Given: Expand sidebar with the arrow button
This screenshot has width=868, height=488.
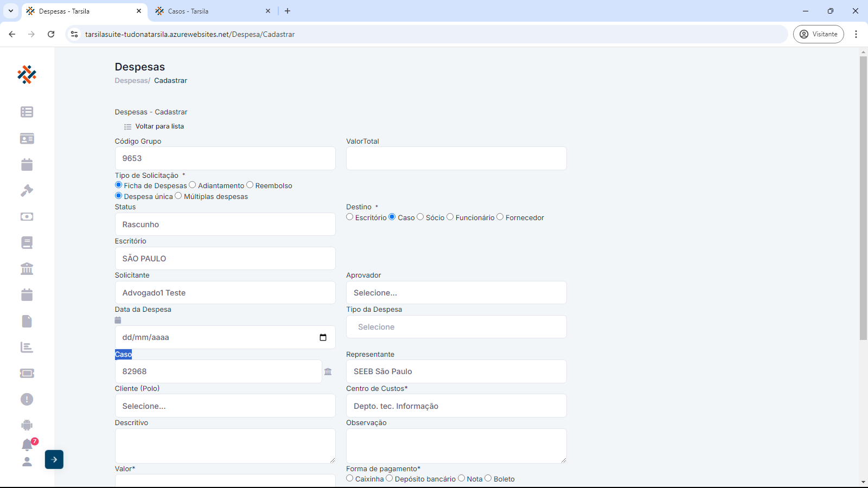Looking at the screenshot, I should pos(54,459).
